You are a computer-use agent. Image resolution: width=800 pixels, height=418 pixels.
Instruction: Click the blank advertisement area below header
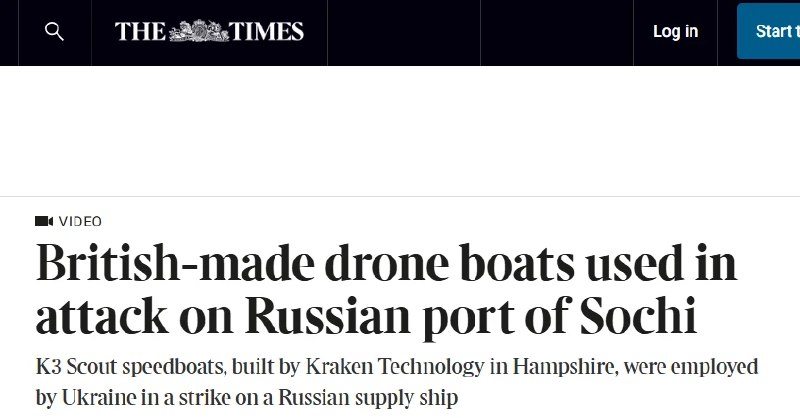pos(400,131)
